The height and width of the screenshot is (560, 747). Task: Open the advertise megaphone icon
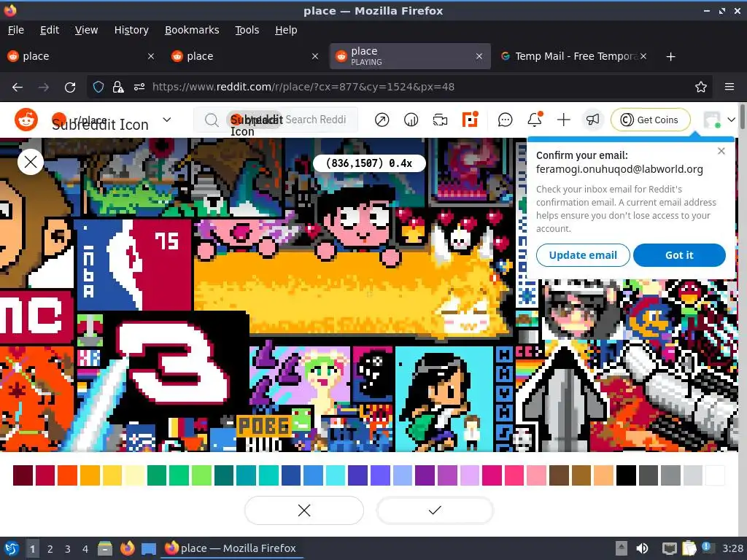pos(592,120)
